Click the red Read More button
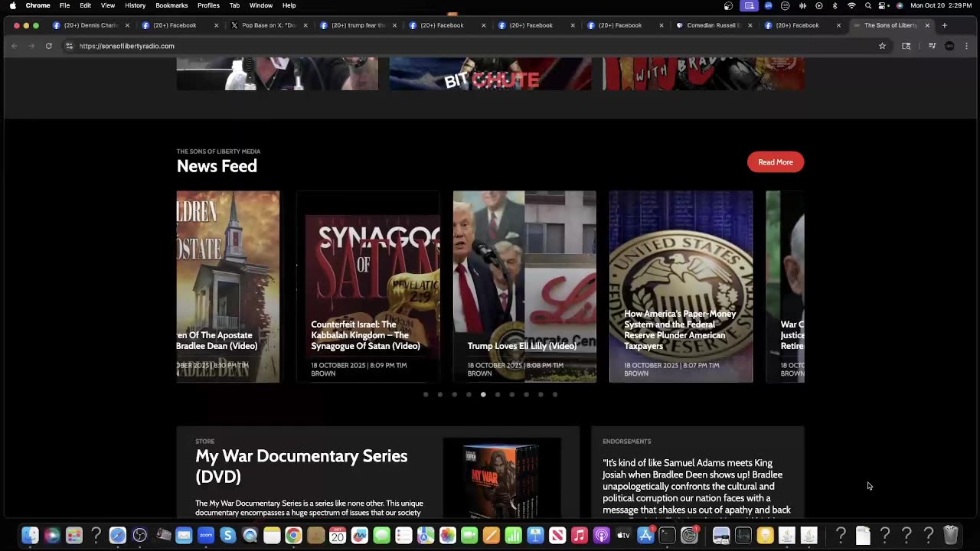The width and height of the screenshot is (980, 551). 776,161
